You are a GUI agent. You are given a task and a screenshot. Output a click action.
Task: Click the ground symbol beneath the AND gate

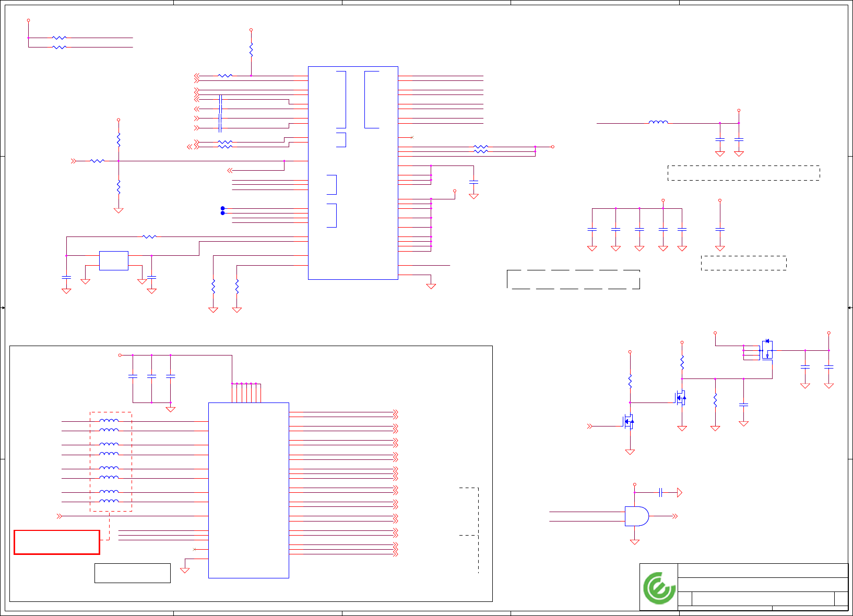(635, 542)
